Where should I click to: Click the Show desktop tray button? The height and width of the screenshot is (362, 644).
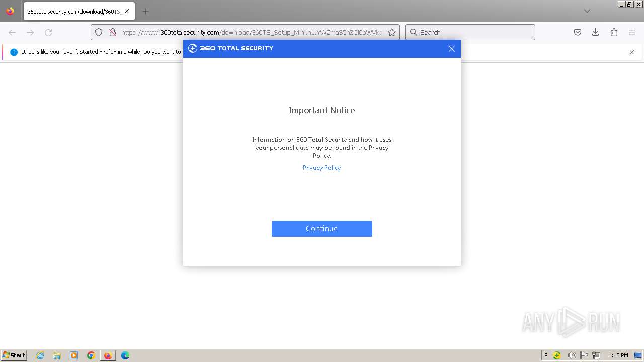point(638,355)
